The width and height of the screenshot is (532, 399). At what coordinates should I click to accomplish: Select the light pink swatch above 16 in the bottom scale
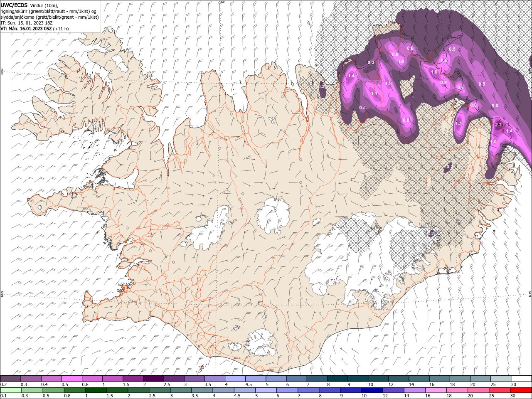pos(435,390)
